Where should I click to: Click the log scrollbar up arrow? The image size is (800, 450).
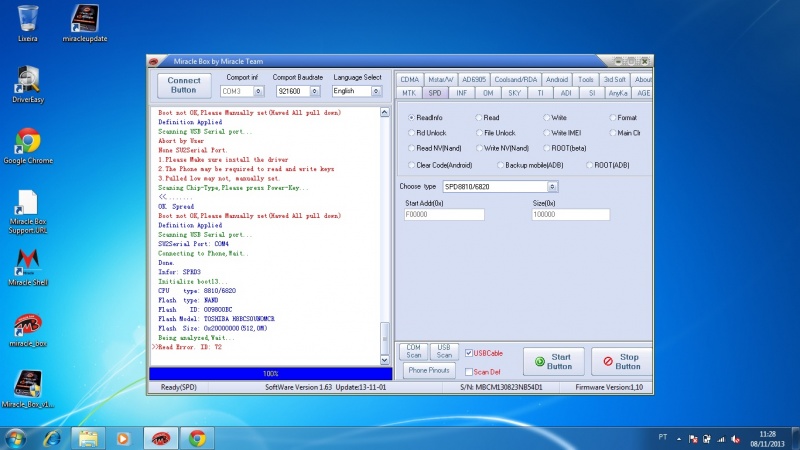[385, 112]
